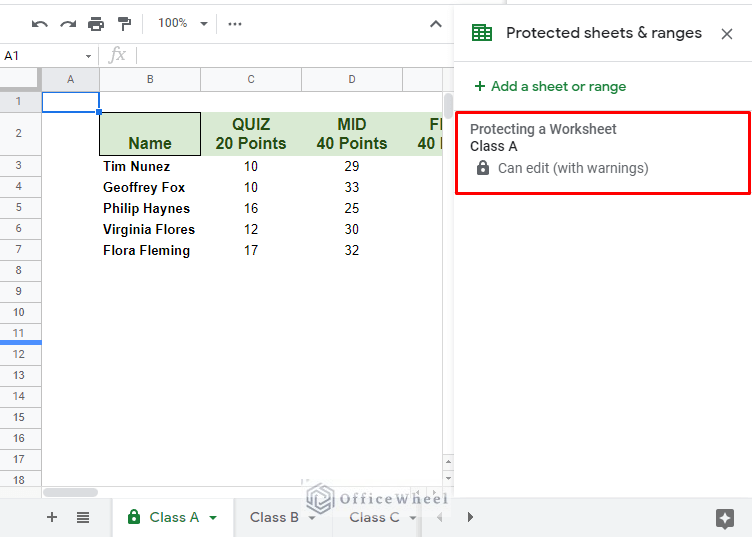Click the Redo icon in toolbar
Image resolution: width=752 pixels, height=537 pixels.
[x=68, y=23]
